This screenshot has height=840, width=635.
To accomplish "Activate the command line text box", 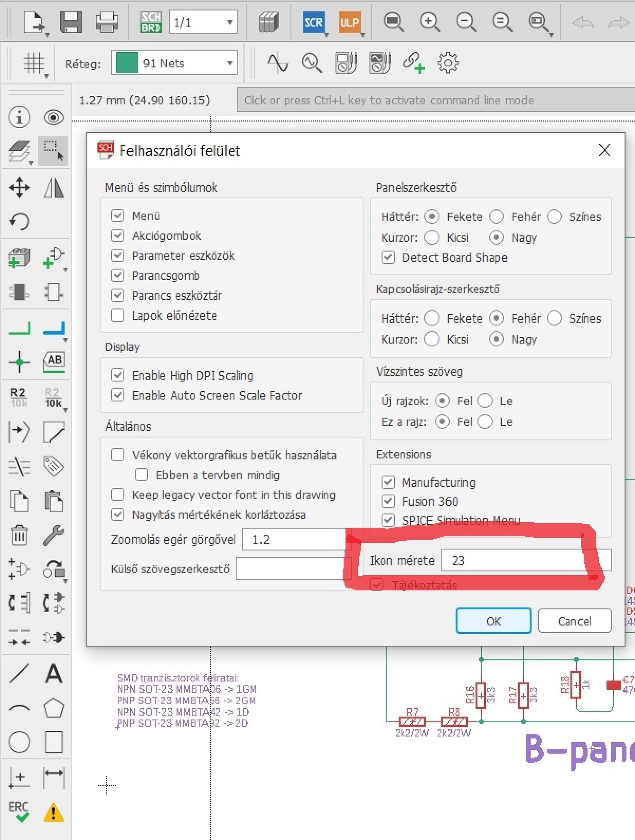I will click(436, 100).
